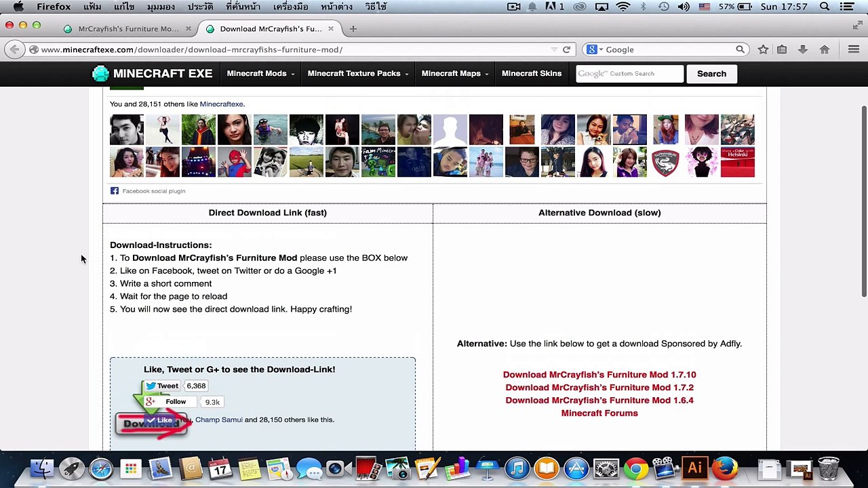The height and width of the screenshot is (488, 868).
Task: Close the 'Download MrCrayfish's Fu...' tab
Action: point(331,28)
